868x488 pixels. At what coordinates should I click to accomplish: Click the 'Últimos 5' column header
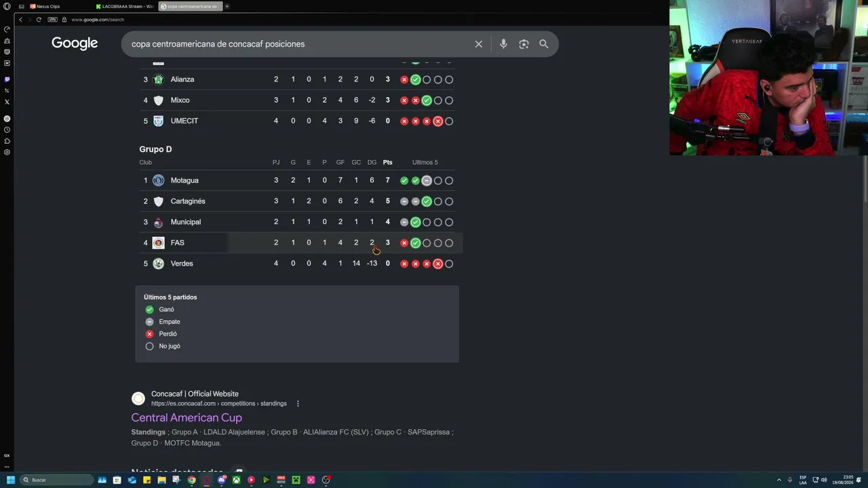425,163
